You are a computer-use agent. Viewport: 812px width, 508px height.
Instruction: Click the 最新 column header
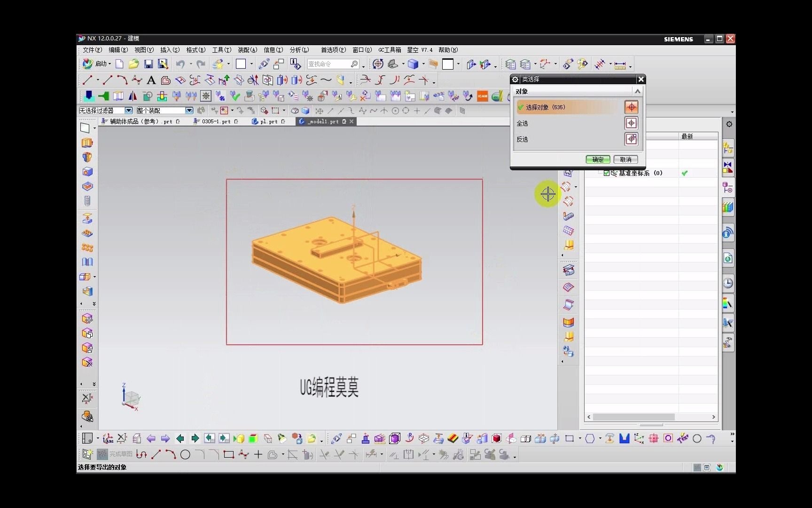point(698,136)
